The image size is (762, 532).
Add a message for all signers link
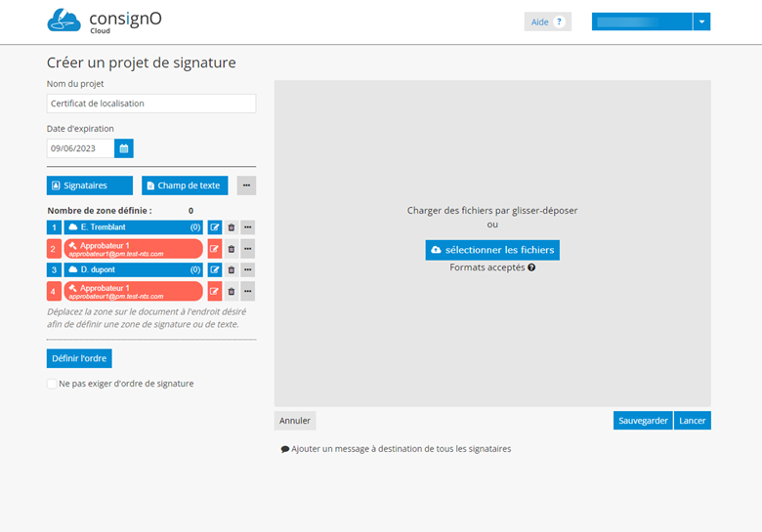click(397, 449)
